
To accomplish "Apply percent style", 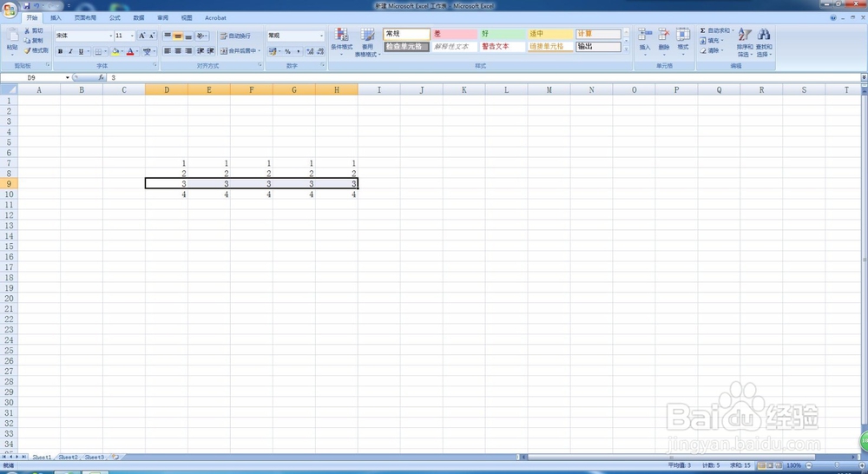I will pos(288,51).
